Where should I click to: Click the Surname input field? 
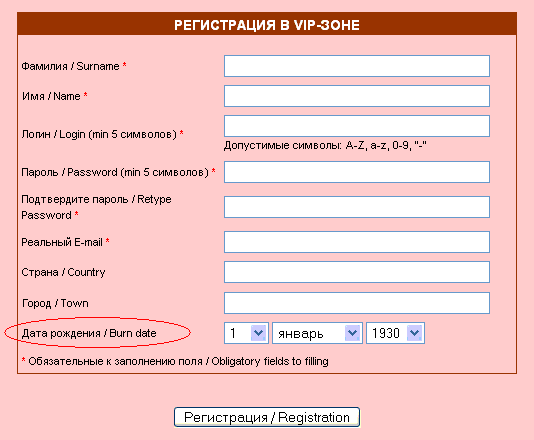[357, 66]
